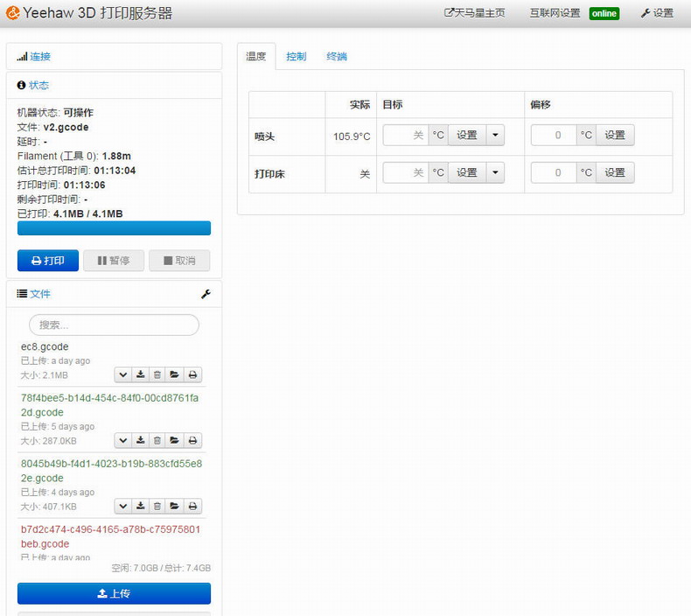The image size is (691, 616).
Task: Expand details chevron for ec8.gcode
Action: point(122,374)
